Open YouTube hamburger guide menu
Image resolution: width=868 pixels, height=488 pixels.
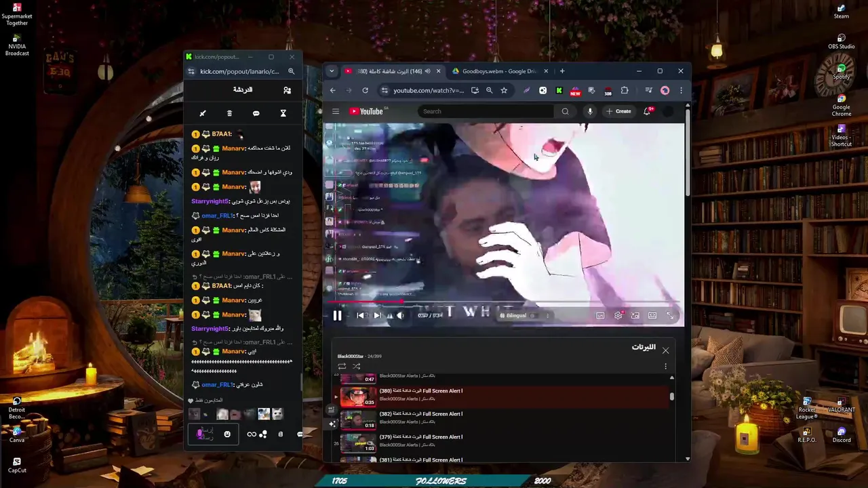coord(335,111)
